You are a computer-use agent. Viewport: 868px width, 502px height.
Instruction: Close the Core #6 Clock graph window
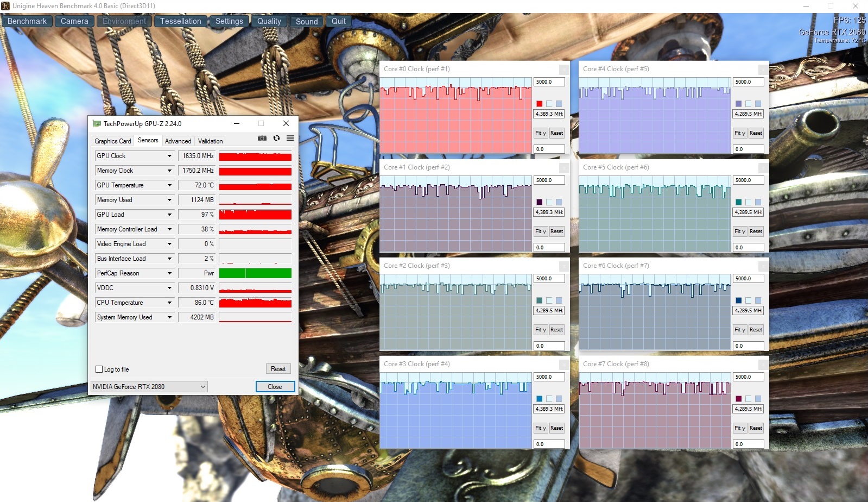pos(763,266)
